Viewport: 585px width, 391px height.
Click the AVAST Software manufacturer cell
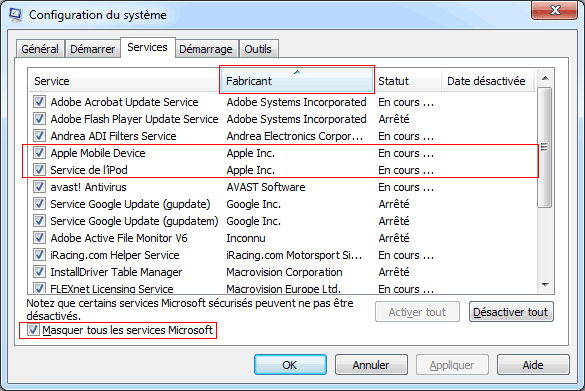point(266,187)
